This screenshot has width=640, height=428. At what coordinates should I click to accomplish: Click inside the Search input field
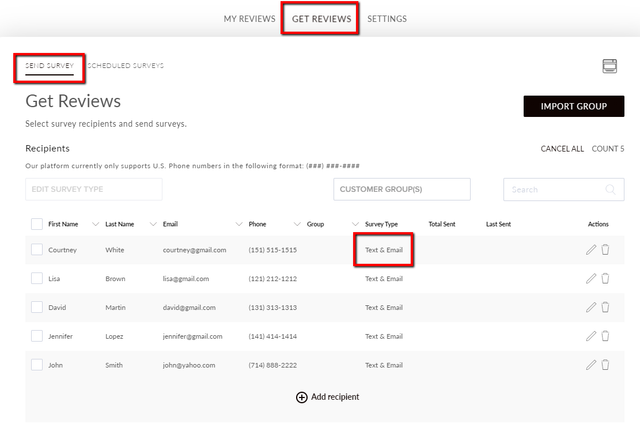(x=564, y=189)
